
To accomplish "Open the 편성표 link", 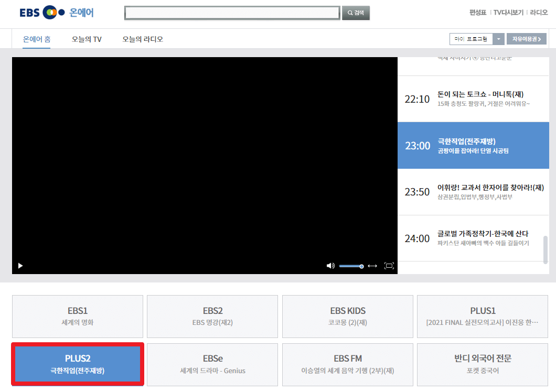I will (478, 13).
